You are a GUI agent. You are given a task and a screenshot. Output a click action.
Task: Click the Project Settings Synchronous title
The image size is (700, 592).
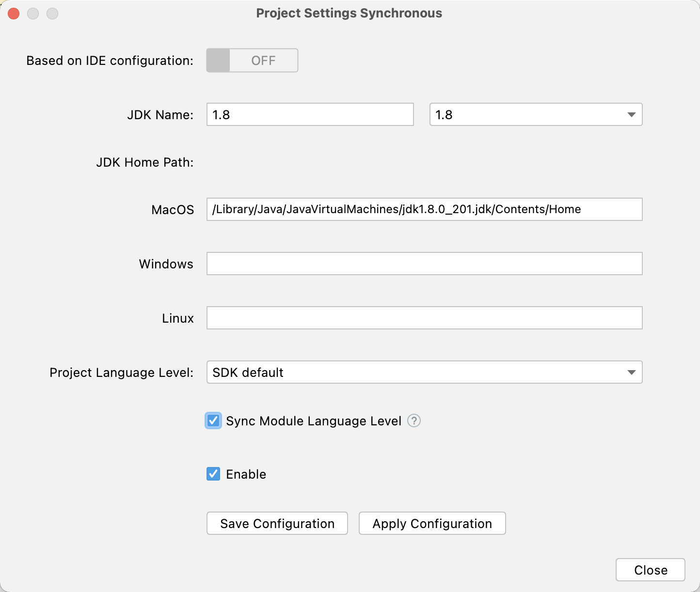click(x=350, y=13)
